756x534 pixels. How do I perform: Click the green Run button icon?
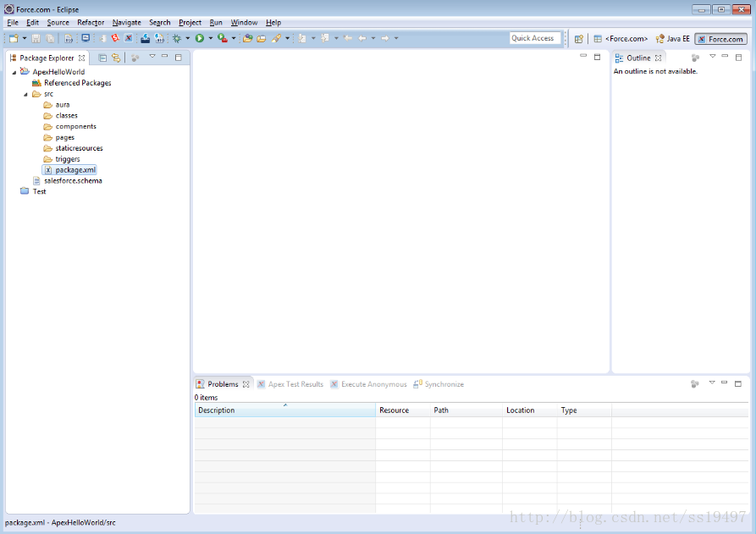coord(200,38)
